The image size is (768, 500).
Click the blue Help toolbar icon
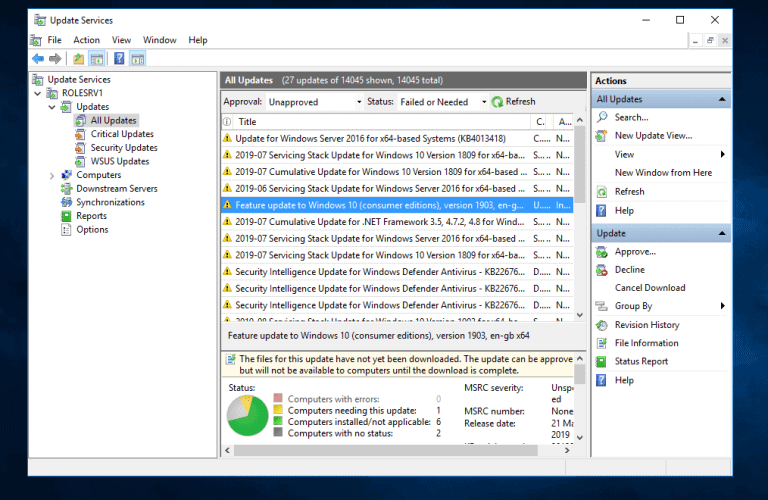pos(119,59)
